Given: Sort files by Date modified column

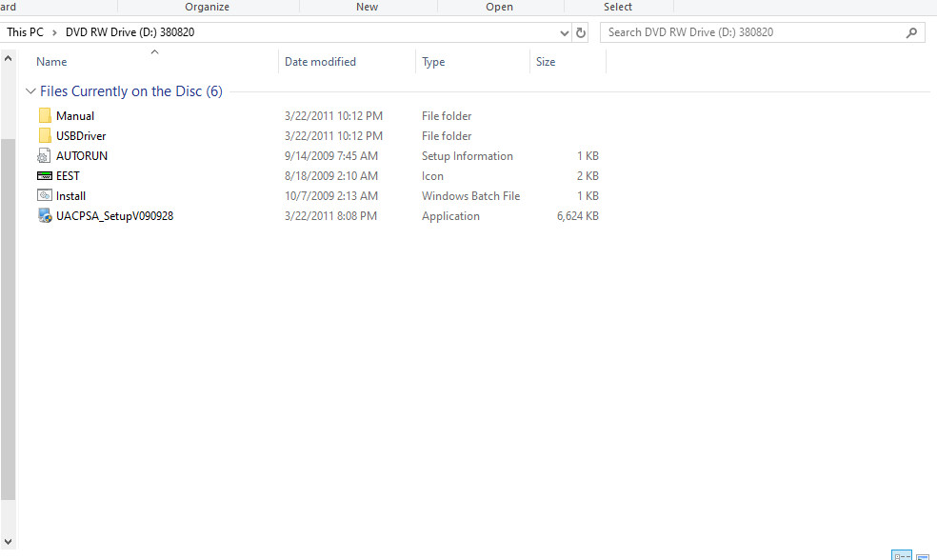Looking at the screenshot, I should click(x=320, y=62).
